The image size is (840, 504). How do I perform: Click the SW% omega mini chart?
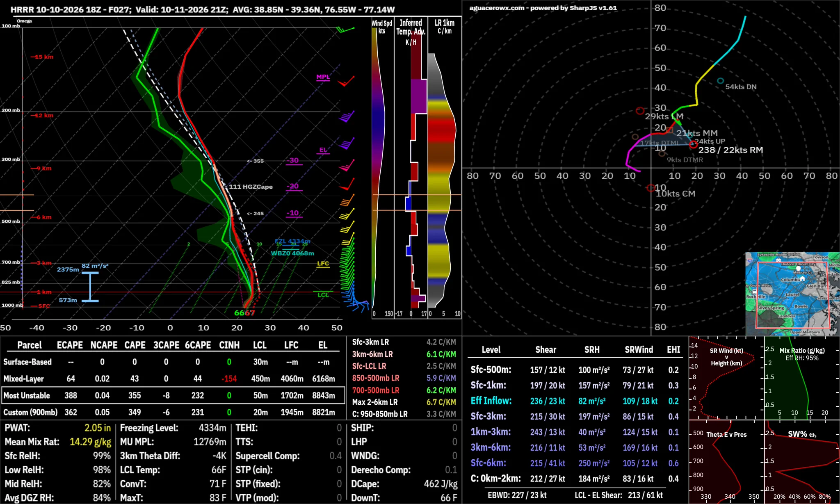coord(802,462)
